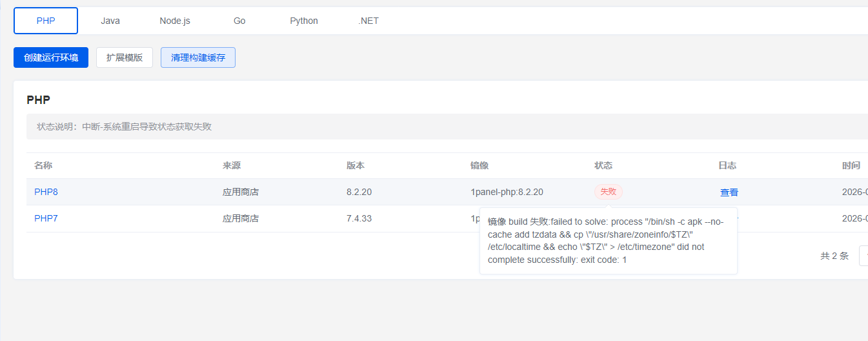Switch to the Python tab
The height and width of the screenshot is (341, 868).
click(304, 21)
